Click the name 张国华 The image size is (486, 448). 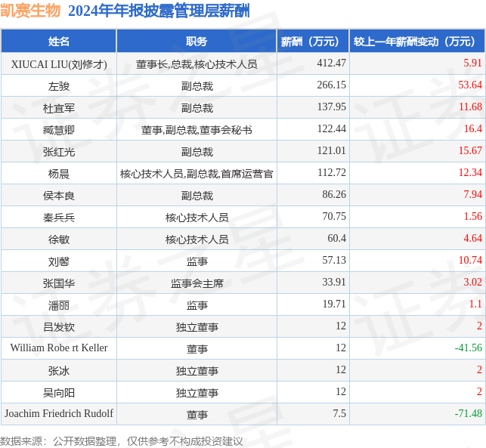click(x=59, y=283)
